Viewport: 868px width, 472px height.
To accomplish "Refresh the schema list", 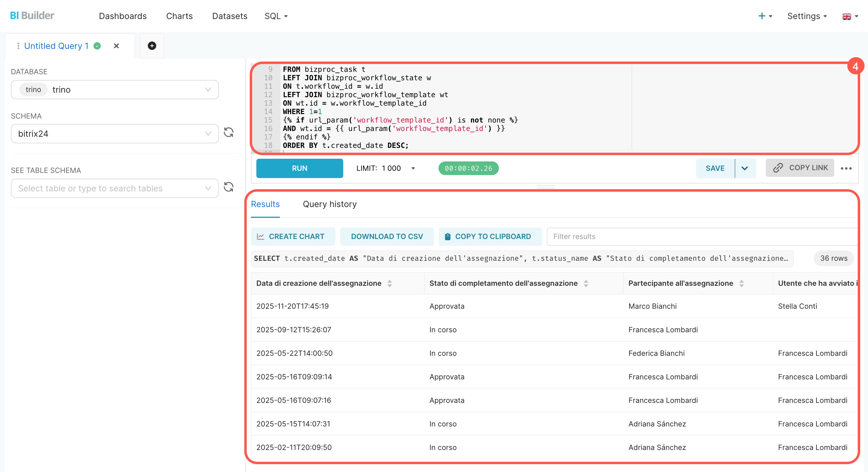I will click(229, 132).
